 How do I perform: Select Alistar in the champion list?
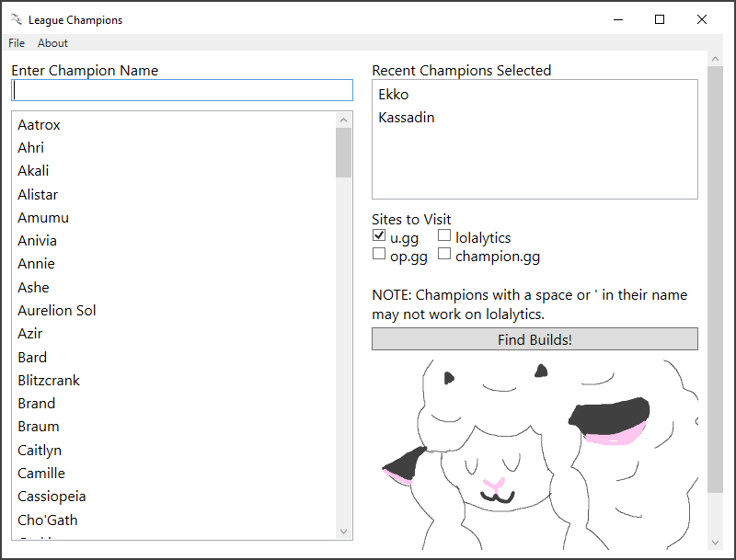(174, 194)
